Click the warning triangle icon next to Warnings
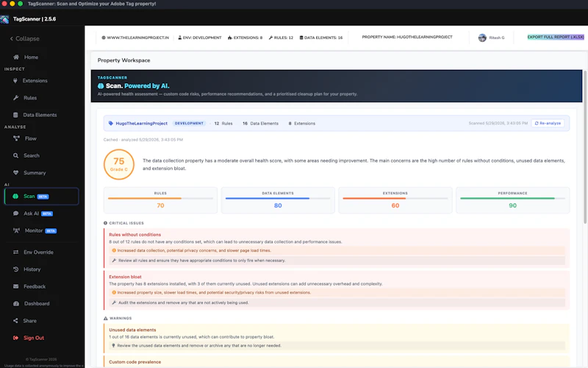The height and width of the screenshot is (368, 588). (105, 318)
